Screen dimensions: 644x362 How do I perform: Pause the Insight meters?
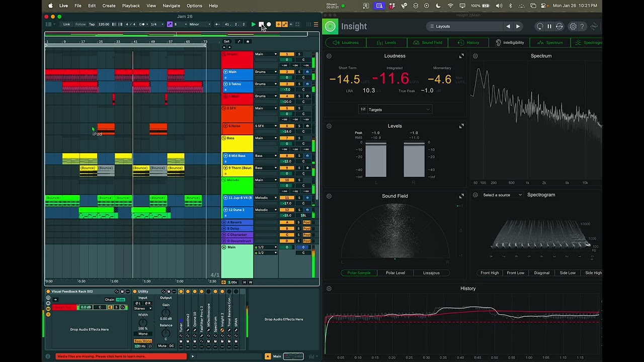pos(549,26)
